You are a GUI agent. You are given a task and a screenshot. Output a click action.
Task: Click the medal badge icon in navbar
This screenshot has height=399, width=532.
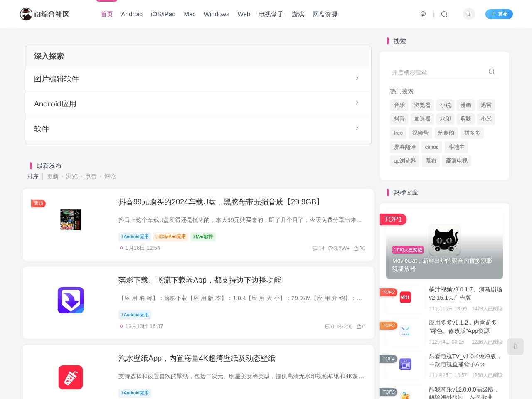(423, 14)
